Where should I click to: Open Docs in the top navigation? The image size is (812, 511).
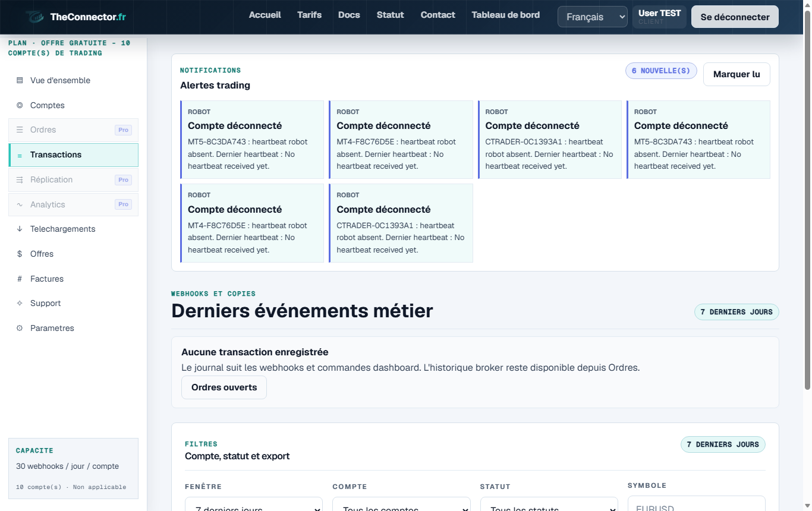click(x=349, y=15)
